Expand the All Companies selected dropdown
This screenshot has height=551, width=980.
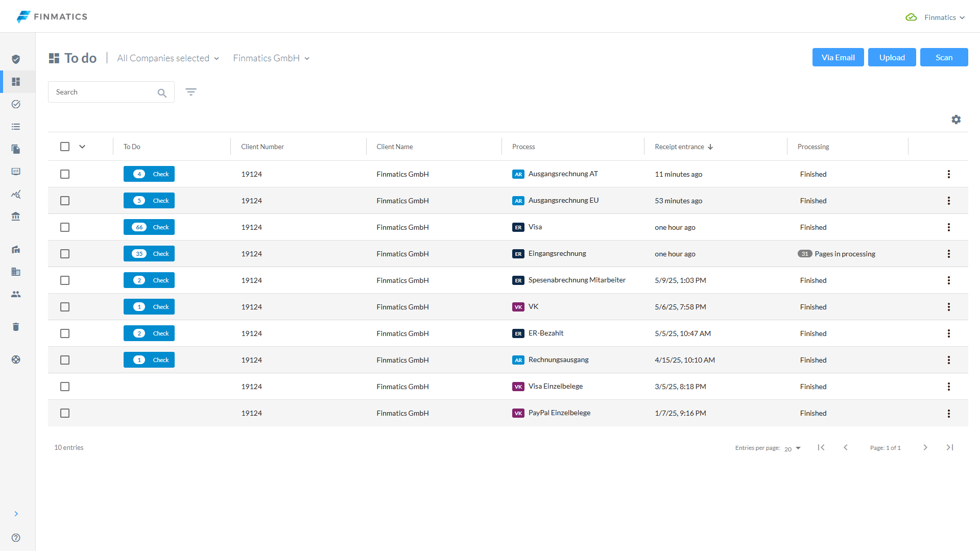pos(168,58)
